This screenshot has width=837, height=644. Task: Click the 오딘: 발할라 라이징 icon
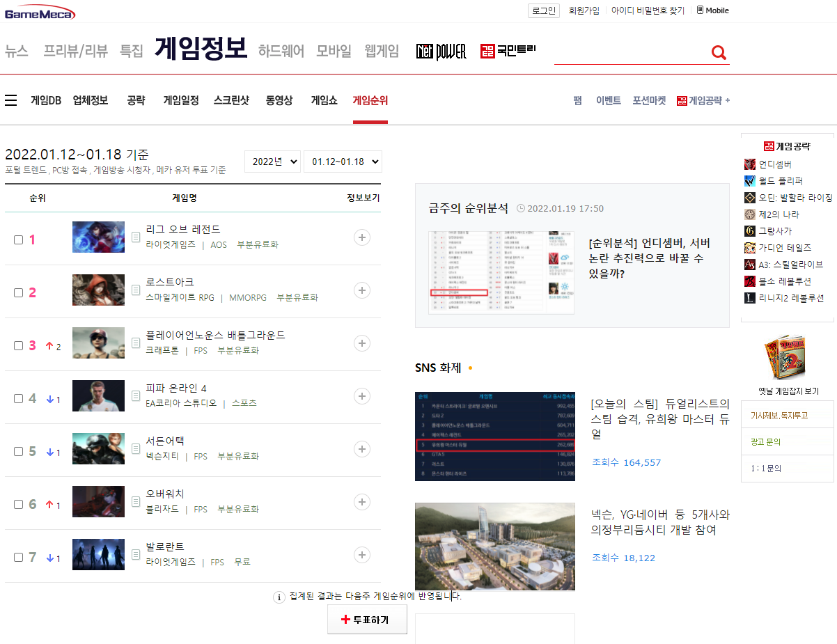[750, 198]
